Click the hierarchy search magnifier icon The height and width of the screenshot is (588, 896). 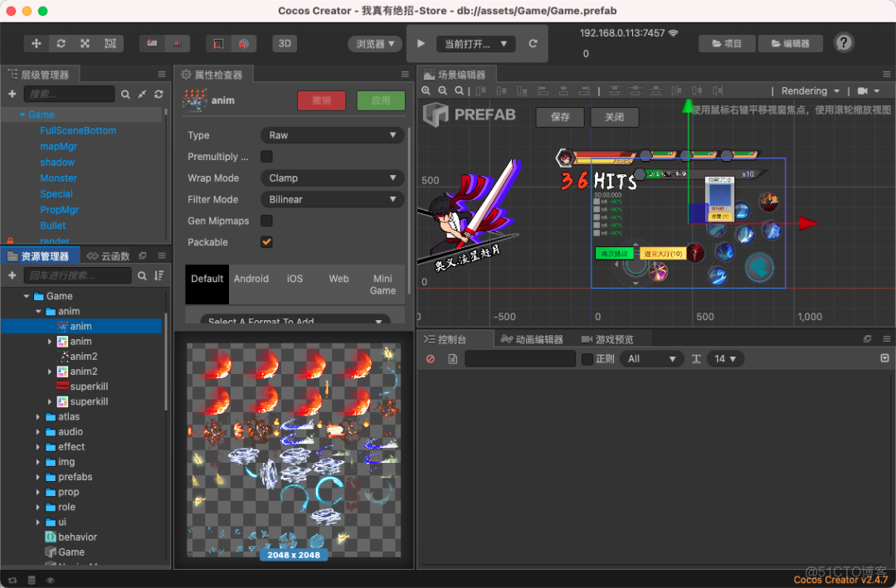coord(126,95)
